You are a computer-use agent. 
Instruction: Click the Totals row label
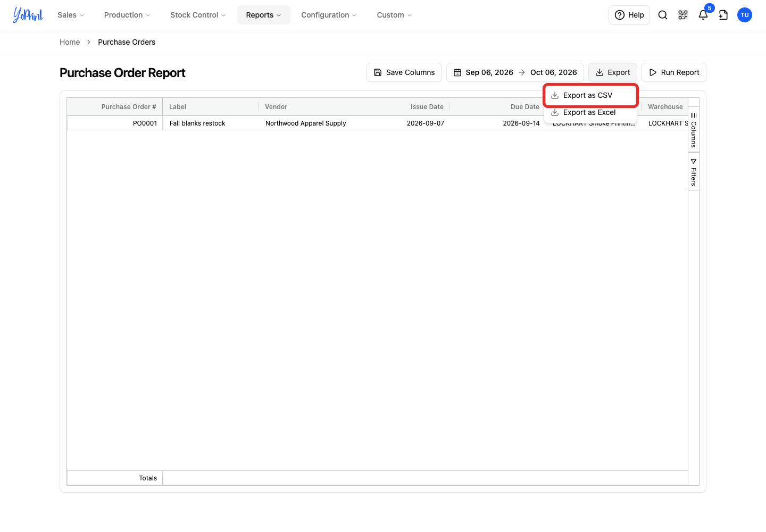(x=148, y=478)
